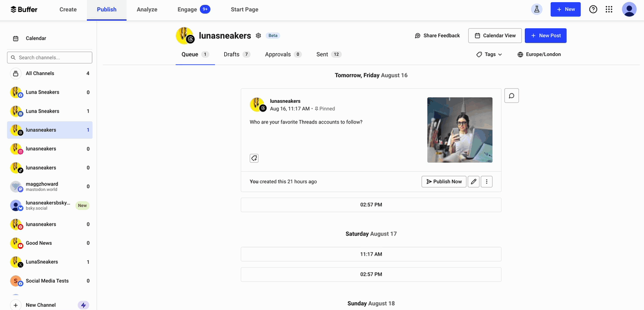Open the Europe/London timezone selector

point(539,54)
